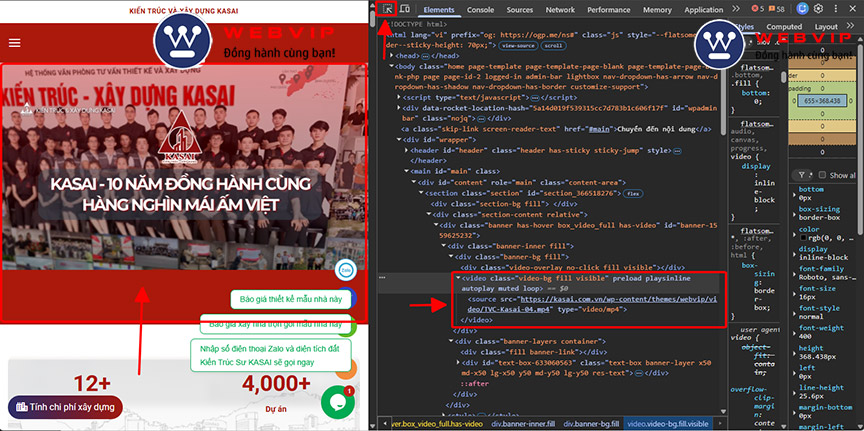Select breadcrumb div.banner-bg.fill
Viewport: 864px width, 431px height.
pos(591,424)
